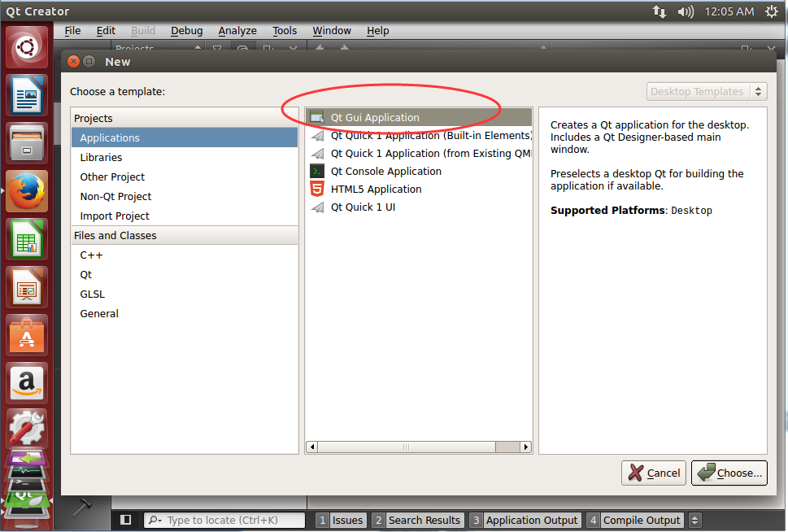This screenshot has height=532, width=788.
Task: Close the New dialog with the red button
Action: (73, 61)
